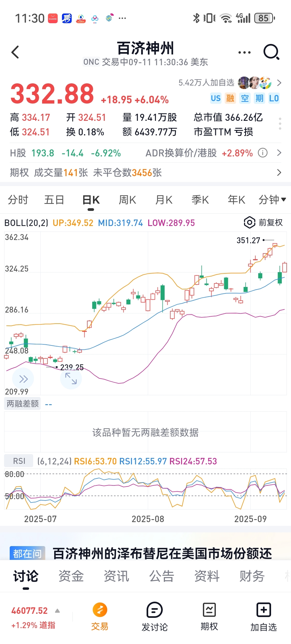This screenshot has height=644, width=291.
Task: Tap the US market tag
Action: [x=216, y=98]
